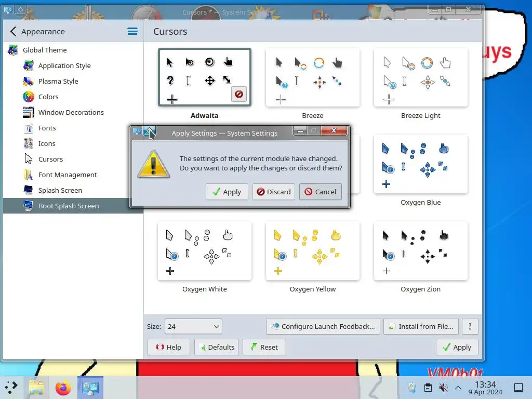Select the Adwaita cursor theme

pyautogui.click(x=205, y=77)
